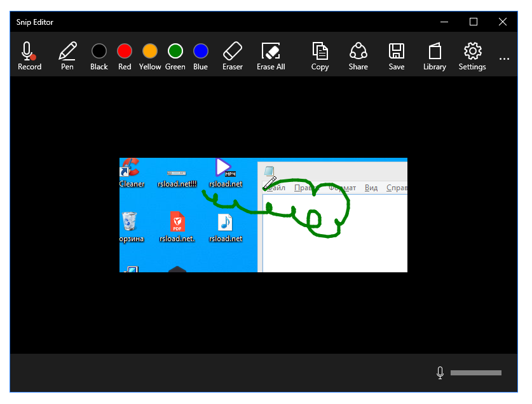The height and width of the screenshot is (404, 532).
Task: Click Erase All to clear ink
Action: click(271, 56)
